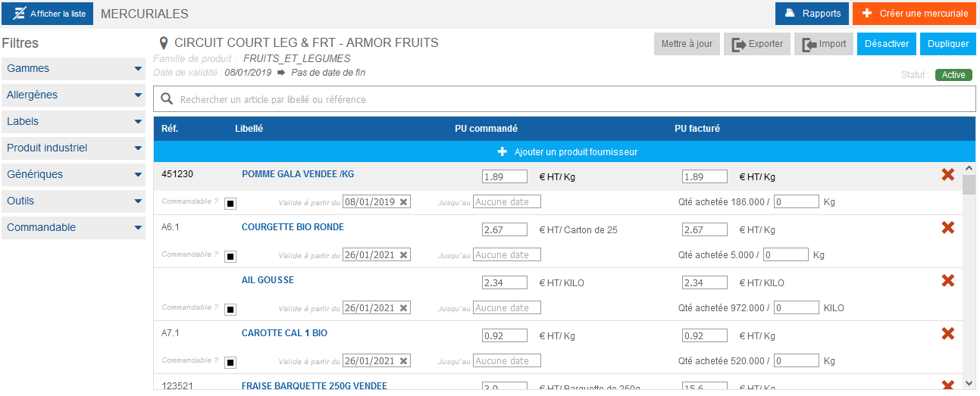Clear the 08/01/2019 validity date
The width and height of the screenshot is (980, 396).
pos(404,201)
